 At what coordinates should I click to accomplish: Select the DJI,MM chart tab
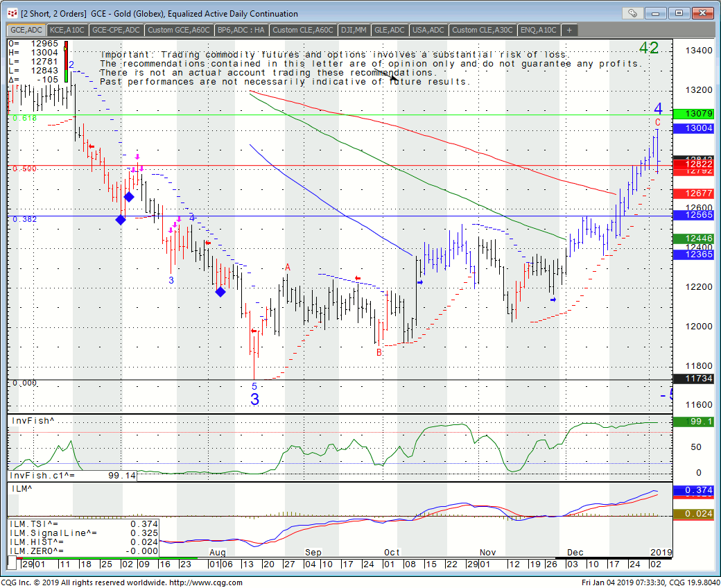pyautogui.click(x=354, y=30)
